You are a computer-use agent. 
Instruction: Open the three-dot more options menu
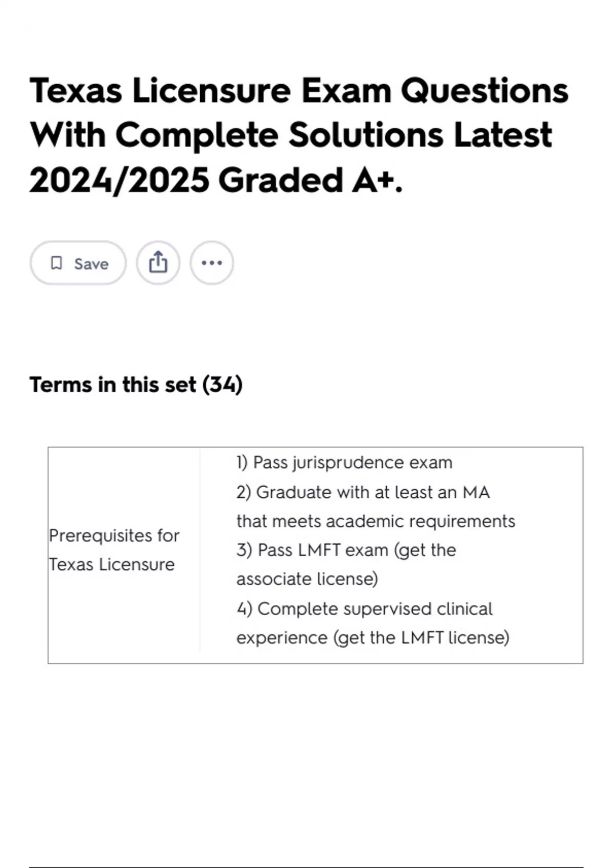[x=211, y=263]
